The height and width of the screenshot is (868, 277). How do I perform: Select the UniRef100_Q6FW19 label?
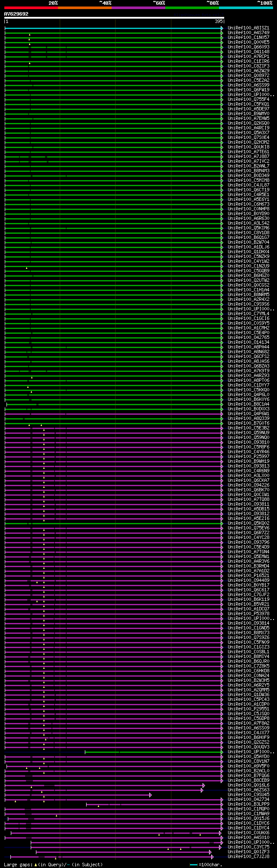pyautogui.click(x=248, y=90)
